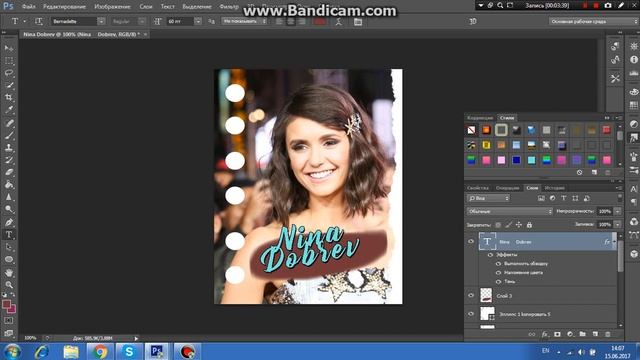Select the Zoom tool in toolbox

click(x=9, y=284)
